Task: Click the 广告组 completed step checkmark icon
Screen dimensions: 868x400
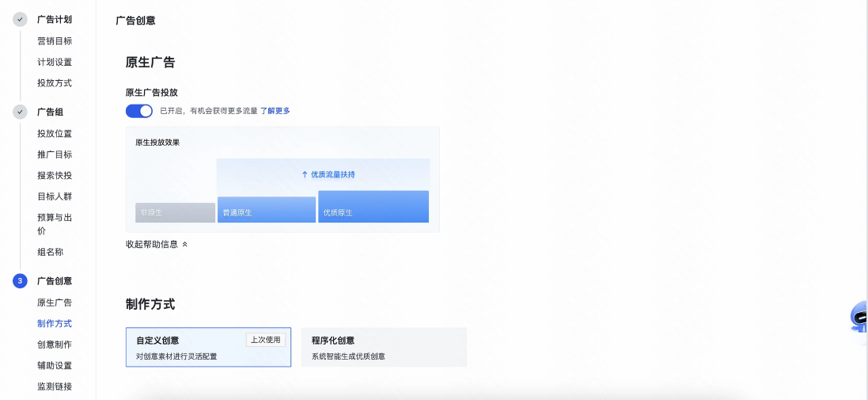Action: click(20, 112)
